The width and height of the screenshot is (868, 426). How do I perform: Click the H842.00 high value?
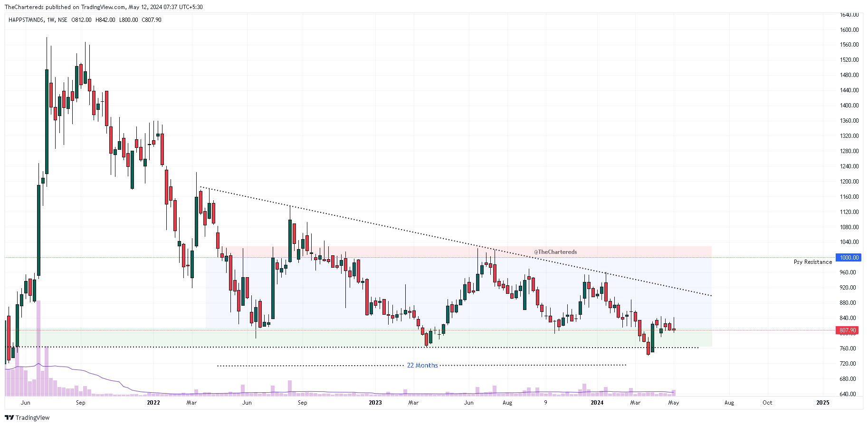[105, 20]
